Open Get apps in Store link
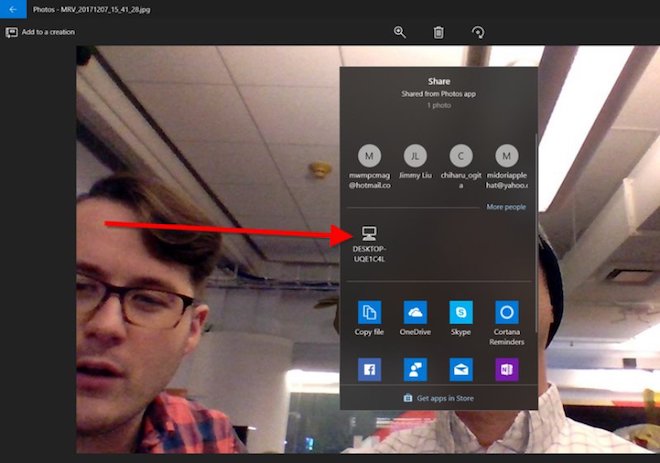This screenshot has height=463, width=660. coord(438,398)
